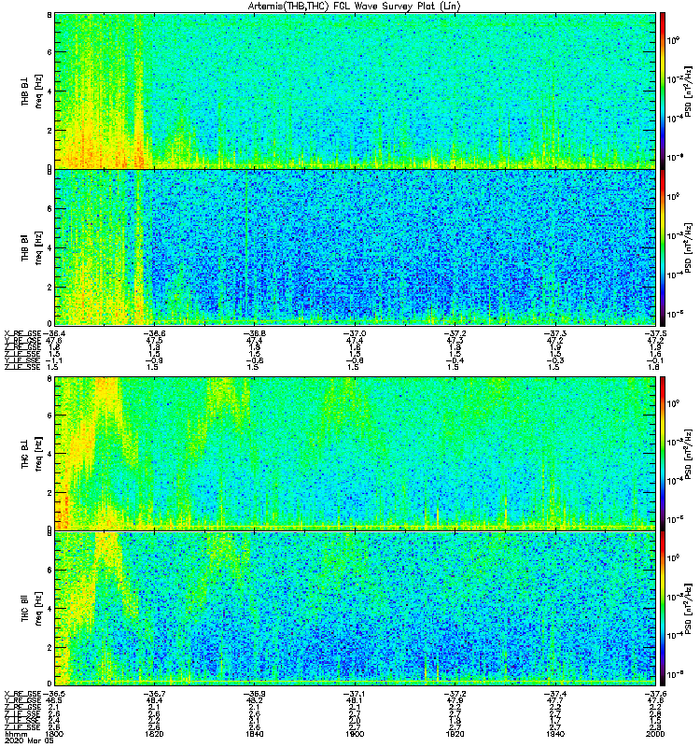
Task: Click the THB B-parallel freq axis label
Action: coord(32,247)
